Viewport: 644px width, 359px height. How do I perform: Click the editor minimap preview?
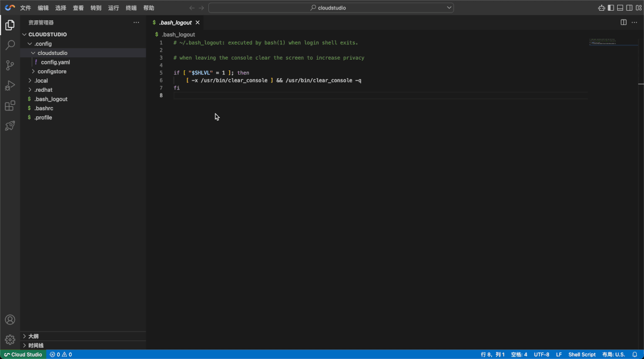point(613,41)
